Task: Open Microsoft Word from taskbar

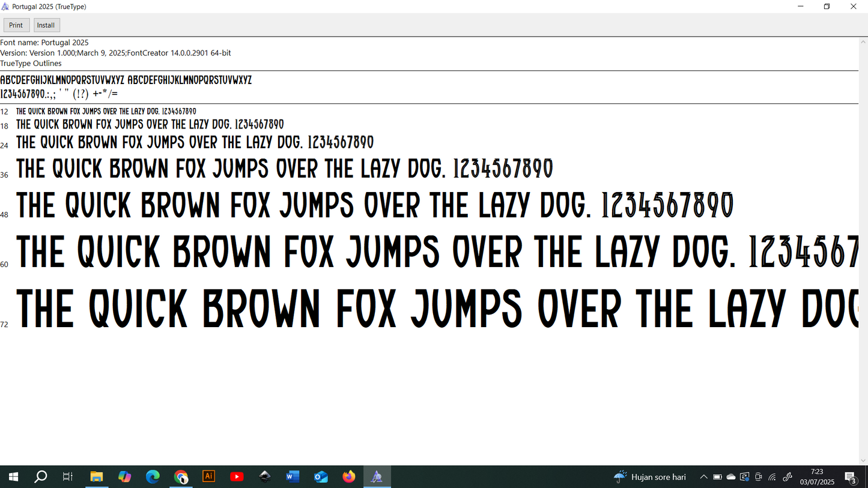Action: [x=293, y=477]
